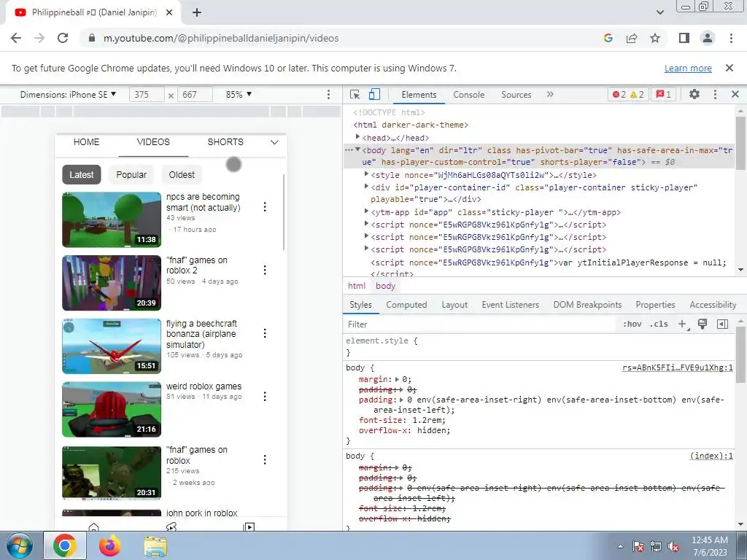Open the Chrome three-dot menu
747x560 pixels.
tap(731, 38)
